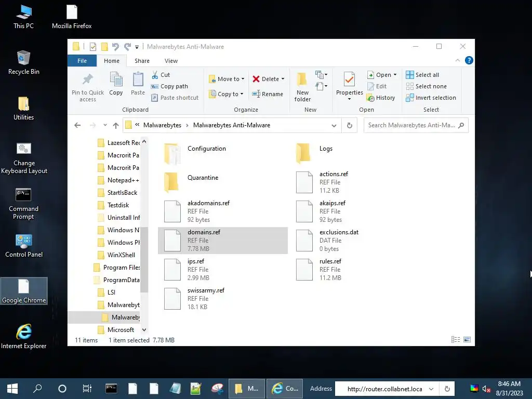
Task: Click the Search Malwarebytes Anti-Malware field
Action: [416, 125]
